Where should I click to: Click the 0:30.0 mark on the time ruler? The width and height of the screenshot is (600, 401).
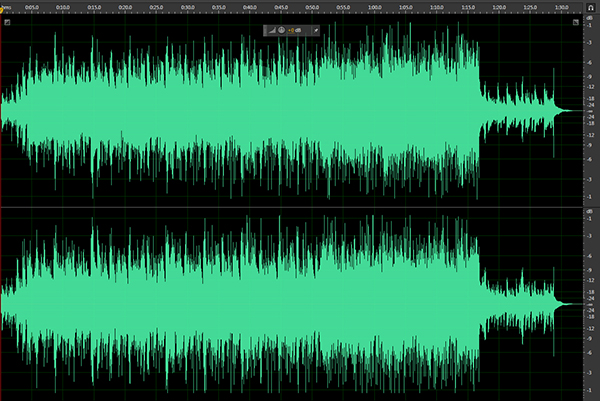click(187, 5)
